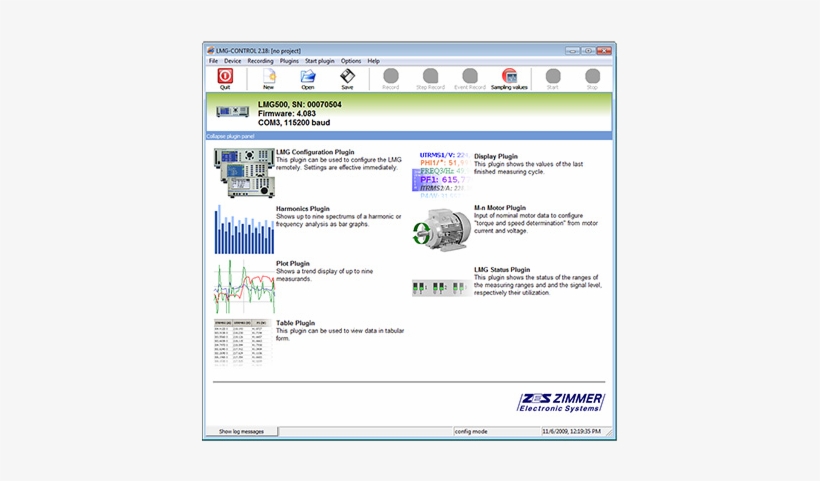This screenshot has width=820, height=481.
Task: Click the ZES ZIMMER Electronic Systems logo
Action: (561, 403)
